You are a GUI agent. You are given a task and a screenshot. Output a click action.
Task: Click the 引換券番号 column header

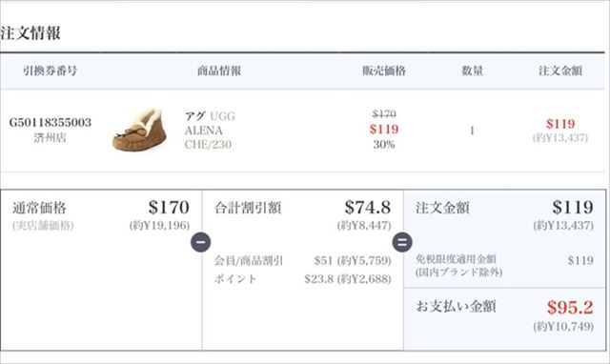[51, 71]
